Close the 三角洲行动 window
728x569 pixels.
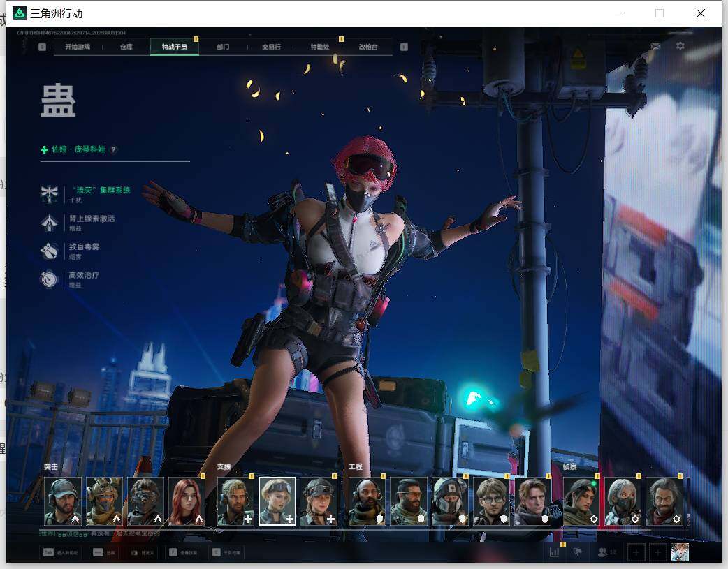[701, 13]
